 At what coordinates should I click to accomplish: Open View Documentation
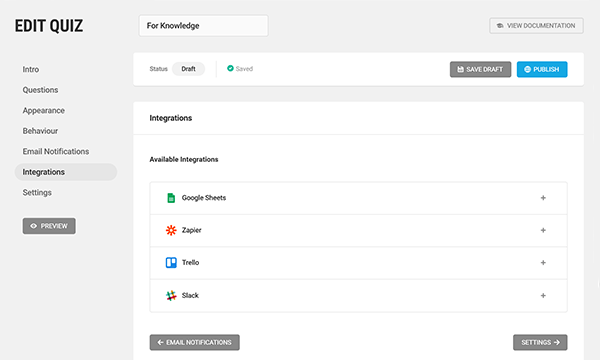click(536, 26)
